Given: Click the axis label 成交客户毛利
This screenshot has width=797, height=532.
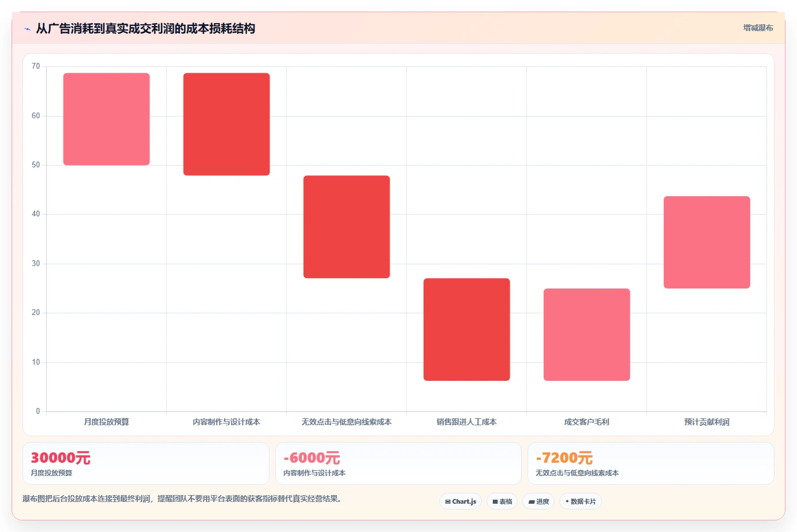Looking at the screenshot, I should click(x=587, y=422).
